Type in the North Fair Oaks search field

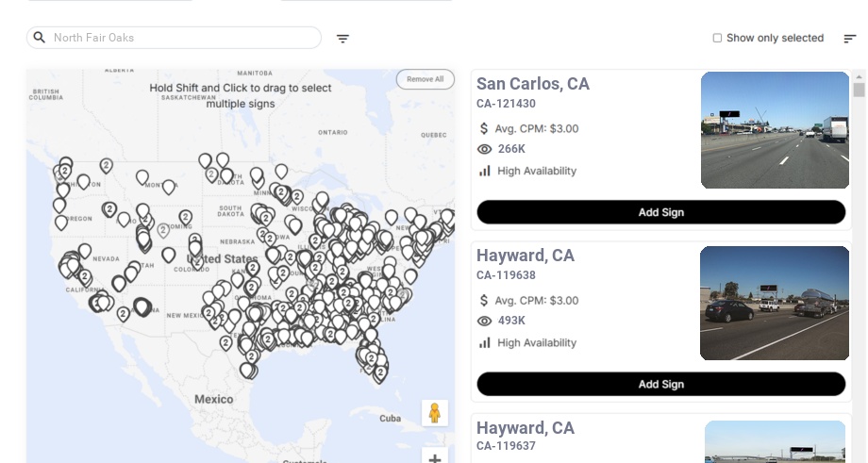179,38
